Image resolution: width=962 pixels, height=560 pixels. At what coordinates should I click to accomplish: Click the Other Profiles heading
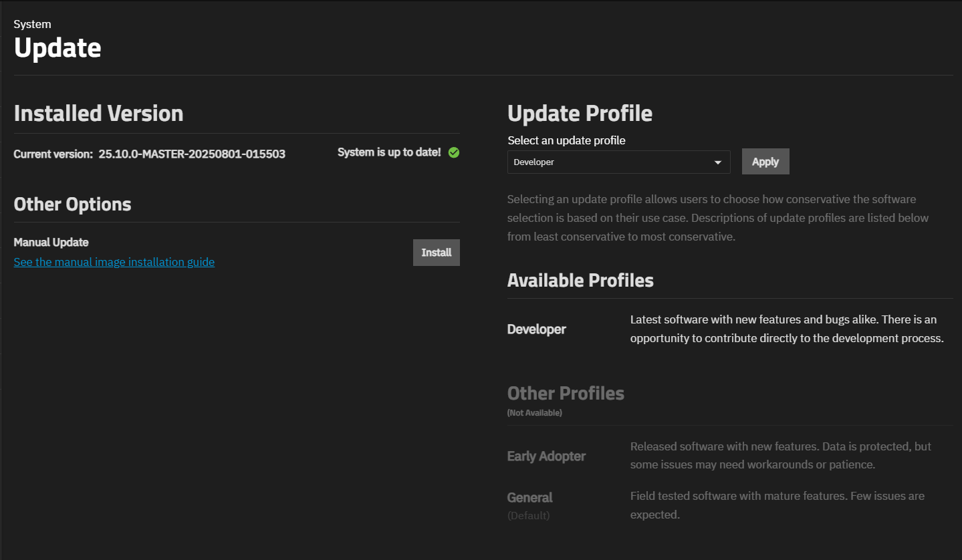tap(566, 393)
